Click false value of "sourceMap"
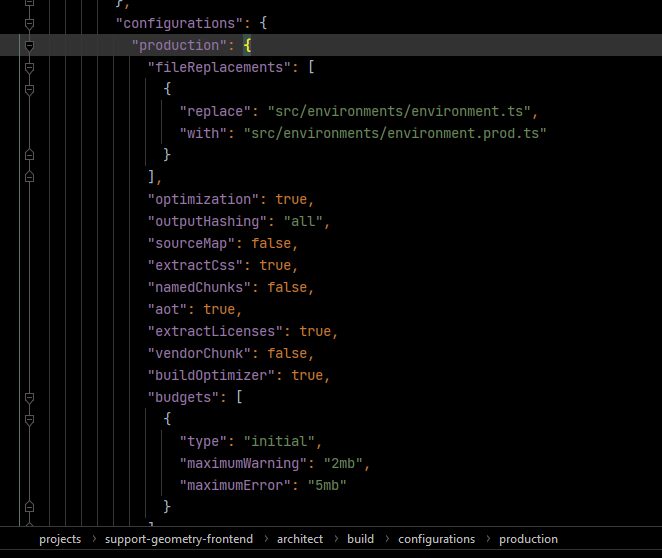 click(x=271, y=243)
